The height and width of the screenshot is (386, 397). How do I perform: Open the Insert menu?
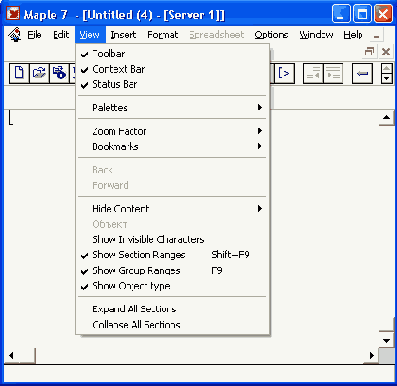pos(123,35)
